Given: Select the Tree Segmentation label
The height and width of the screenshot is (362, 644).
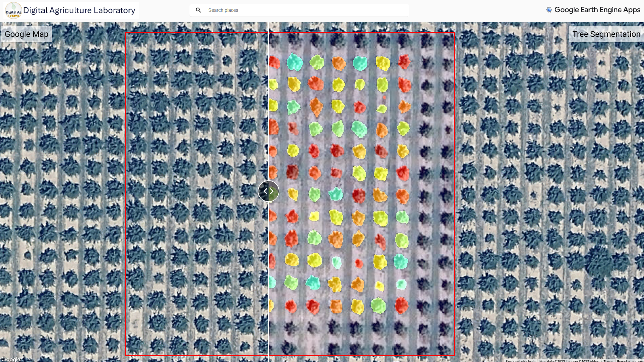Looking at the screenshot, I should click(606, 34).
